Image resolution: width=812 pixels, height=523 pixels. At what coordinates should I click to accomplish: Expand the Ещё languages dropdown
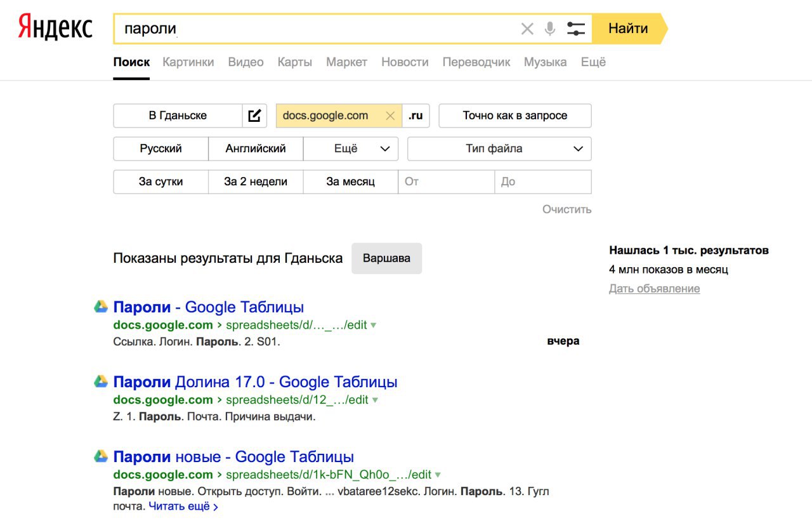[x=351, y=149]
